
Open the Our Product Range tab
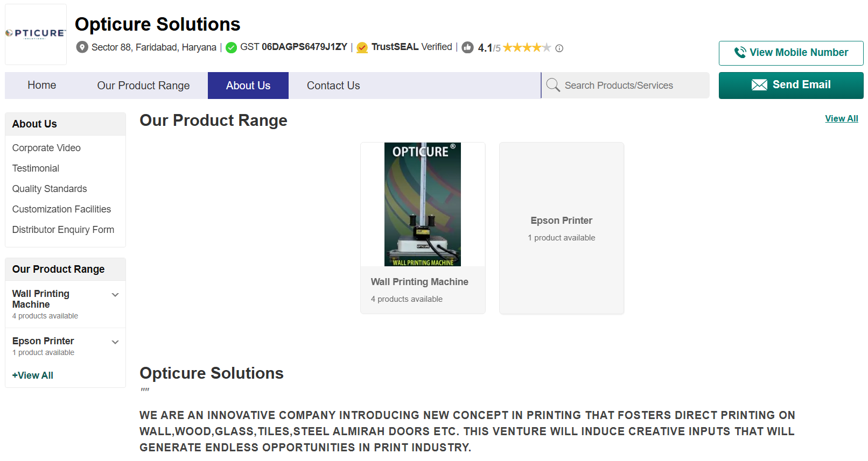coord(143,86)
